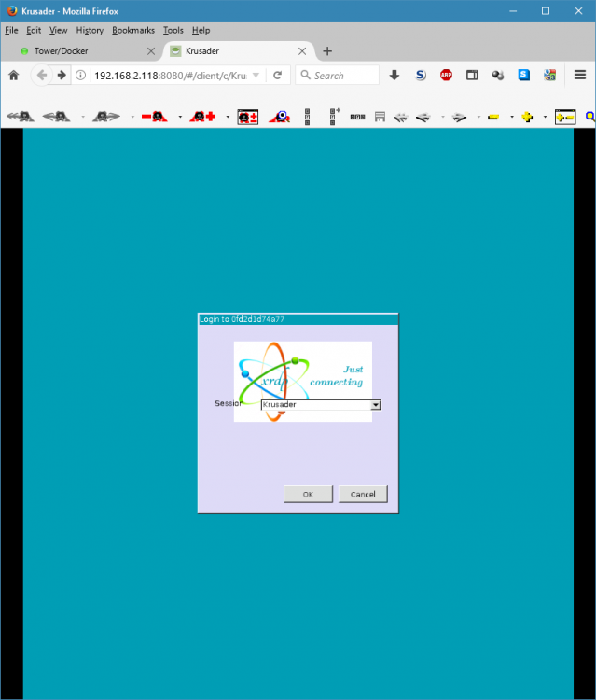Open dropdown beside dark left wing icon
Image resolution: width=596 pixels, height=700 pixels.
[x=442, y=117]
